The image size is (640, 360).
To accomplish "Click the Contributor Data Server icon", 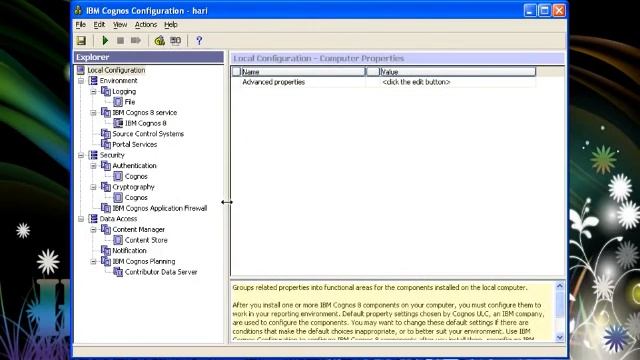I will point(118,272).
